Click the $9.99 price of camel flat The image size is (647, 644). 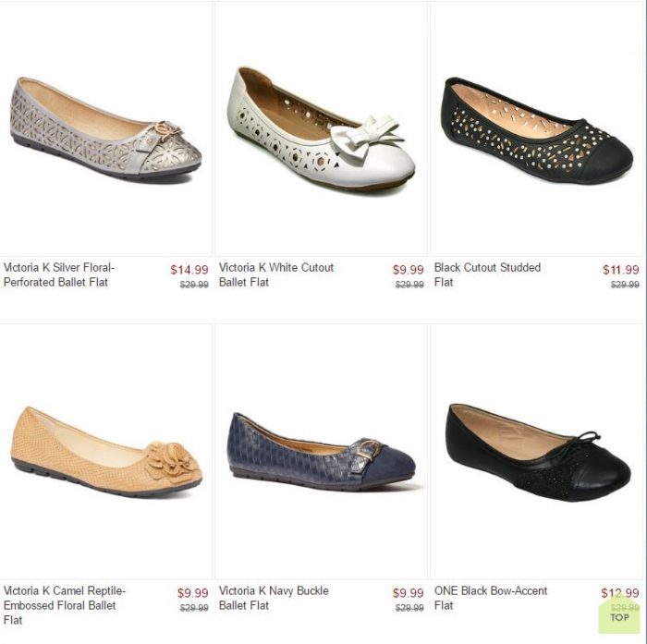point(192,593)
